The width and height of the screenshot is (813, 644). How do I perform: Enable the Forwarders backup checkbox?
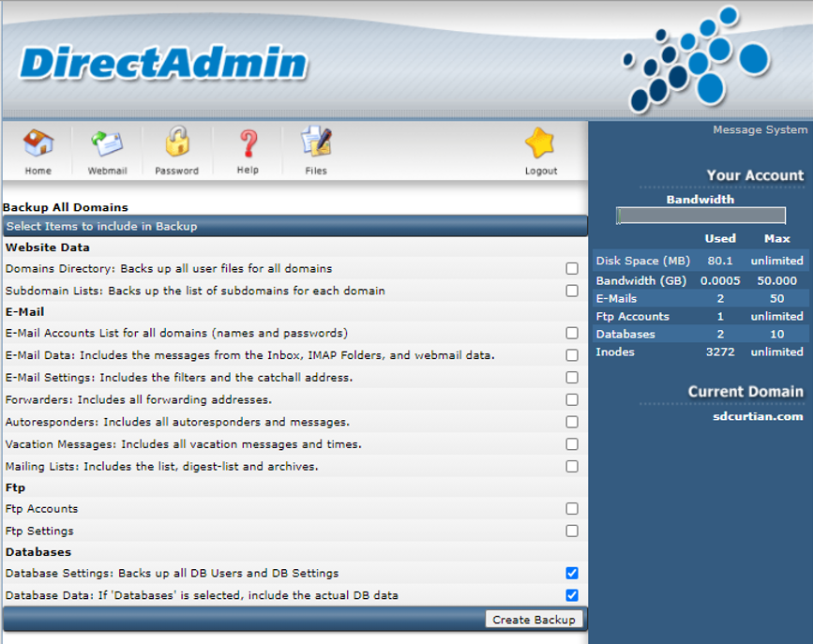[572, 399]
